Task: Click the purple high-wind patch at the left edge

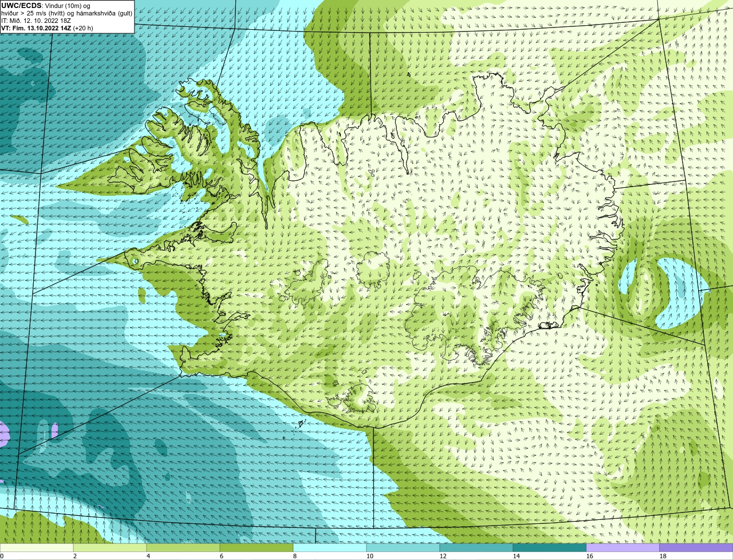Action: point(5,433)
